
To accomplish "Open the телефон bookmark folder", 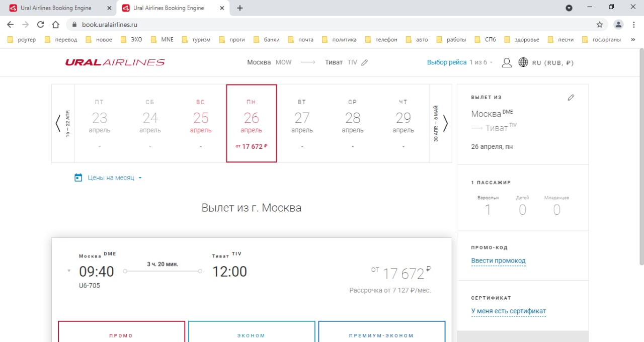I will 381,39.
